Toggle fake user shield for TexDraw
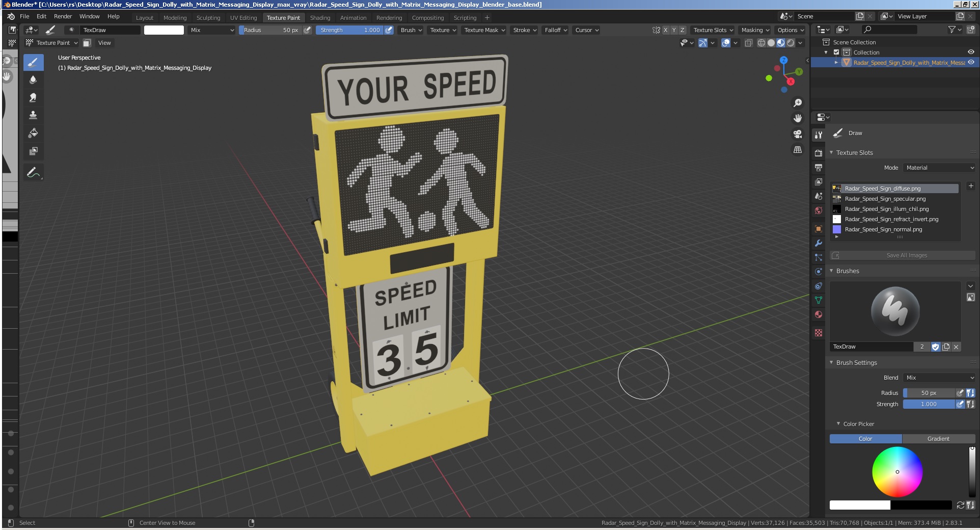The width and height of the screenshot is (980, 530). pos(936,347)
